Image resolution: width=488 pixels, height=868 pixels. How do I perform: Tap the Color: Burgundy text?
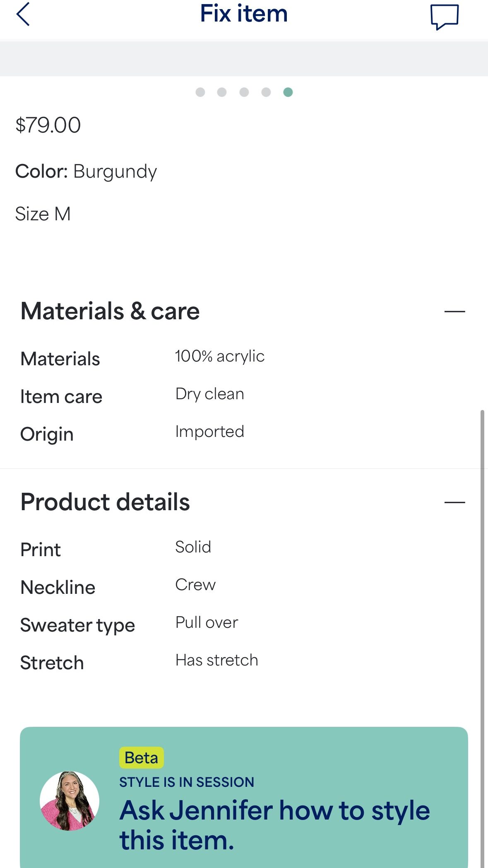coord(86,171)
